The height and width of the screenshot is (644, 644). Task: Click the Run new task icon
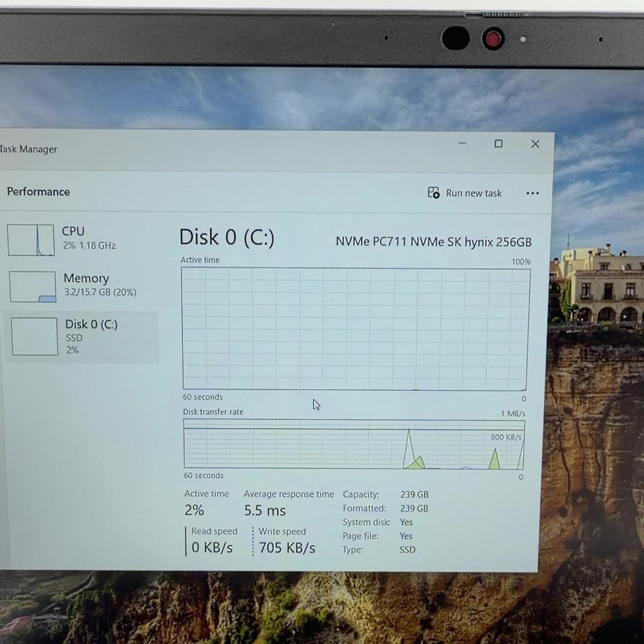point(434,193)
